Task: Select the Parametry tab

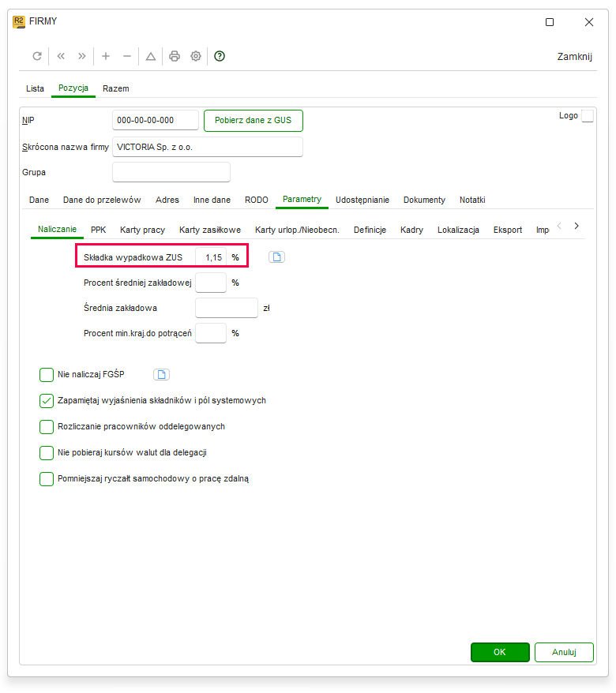Action: (302, 200)
